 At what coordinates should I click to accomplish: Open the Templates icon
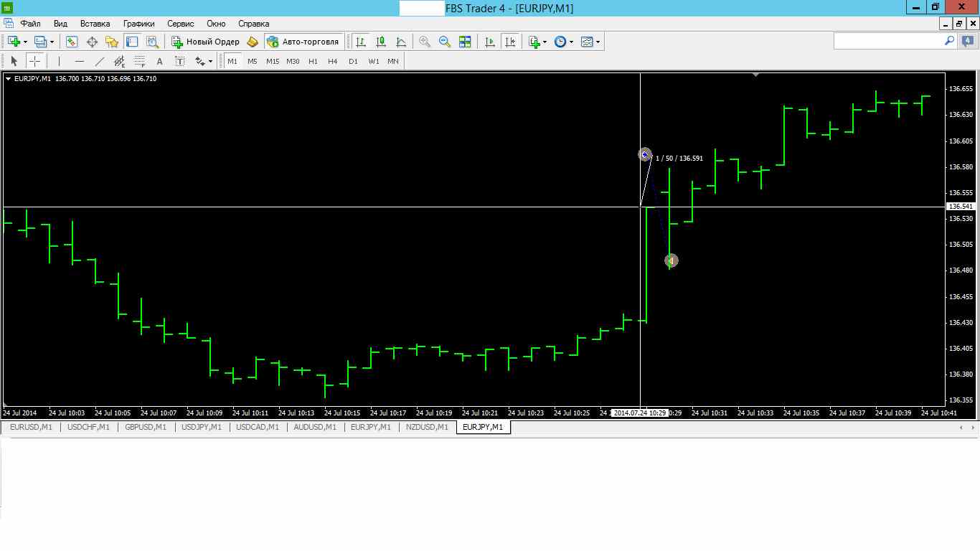(587, 42)
